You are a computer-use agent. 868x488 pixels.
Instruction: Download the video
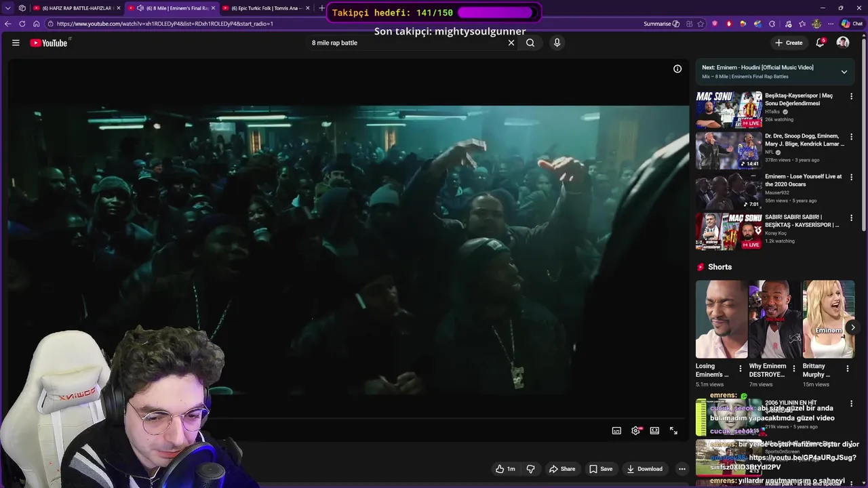(645, 469)
